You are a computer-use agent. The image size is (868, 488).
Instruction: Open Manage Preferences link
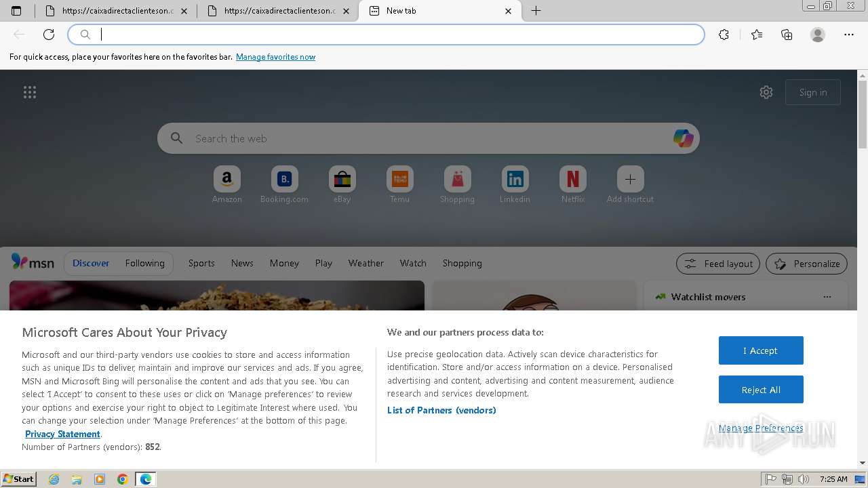pyautogui.click(x=761, y=428)
